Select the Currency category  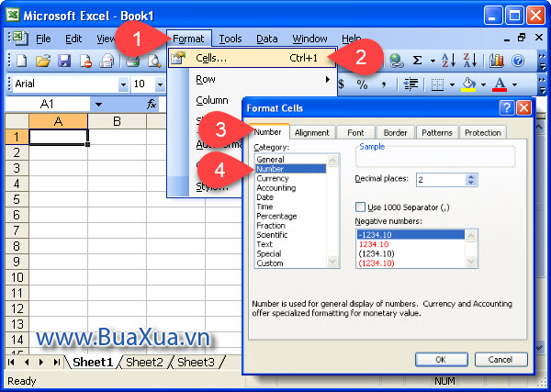273,178
